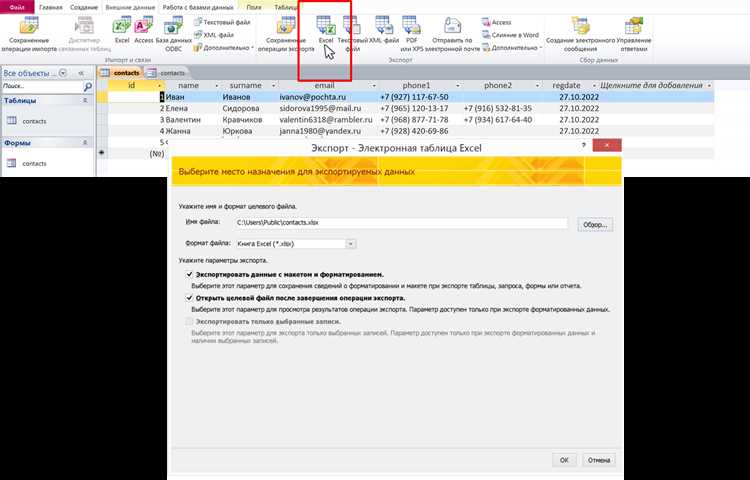Import from ODBC database
The image size is (750, 480).
[x=174, y=34]
